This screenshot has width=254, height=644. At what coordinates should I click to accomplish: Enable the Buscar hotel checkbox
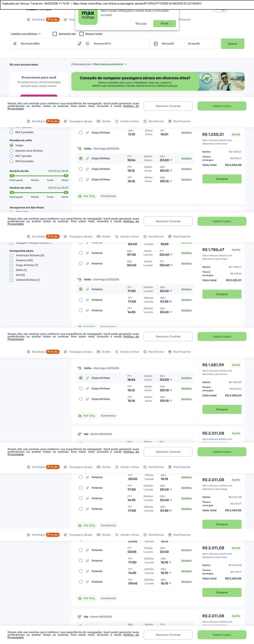(x=82, y=34)
